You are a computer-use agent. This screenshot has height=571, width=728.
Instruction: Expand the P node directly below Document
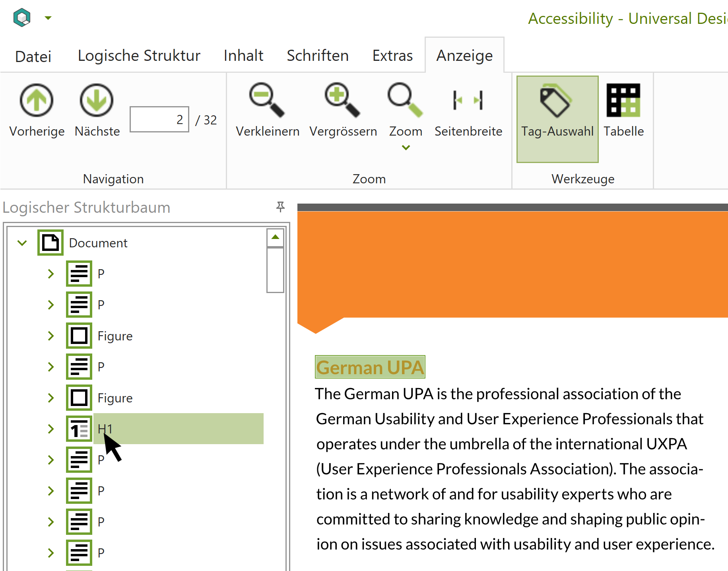(x=50, y=274)
